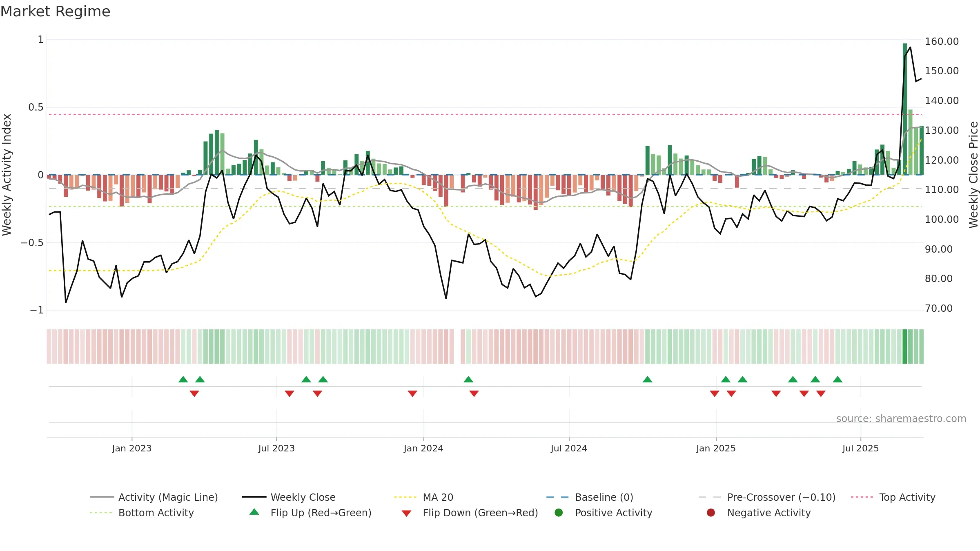This screenshot has height=551, width=980.
Task: Click the Weekly Activity Index axis title
Action: 7,175
